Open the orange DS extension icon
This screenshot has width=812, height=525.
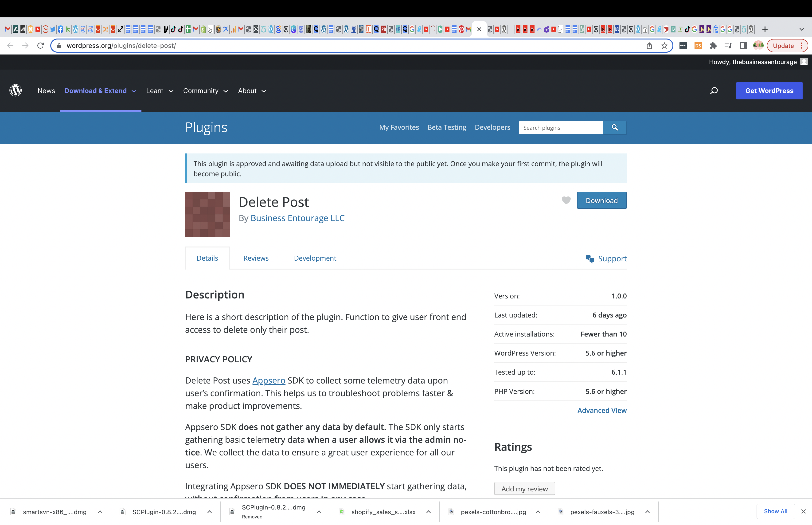click(698, 46)
